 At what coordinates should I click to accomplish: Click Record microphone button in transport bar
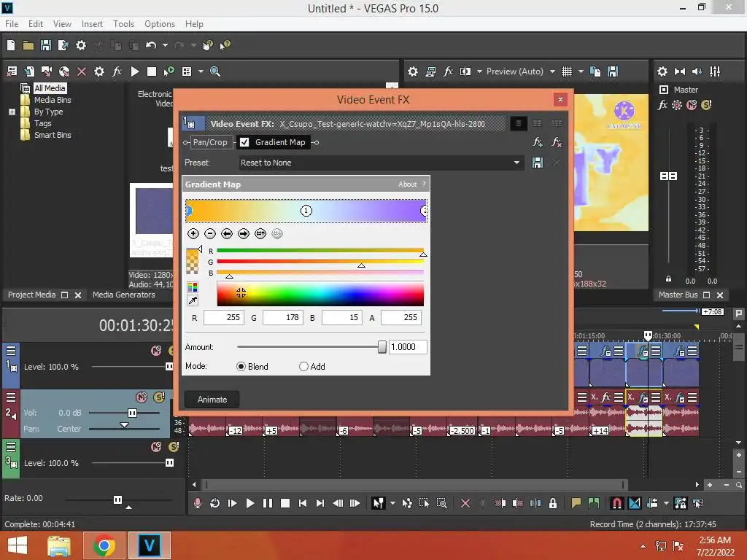(198, 503)
